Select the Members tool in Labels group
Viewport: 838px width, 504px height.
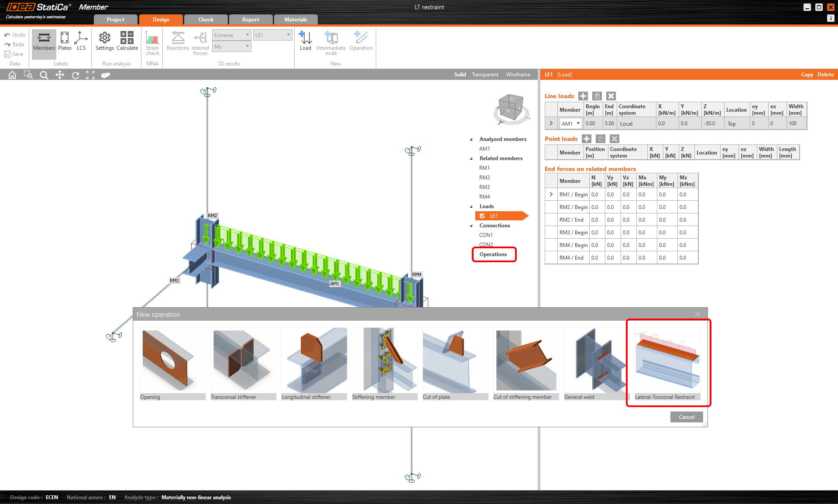tap(44, 42)
